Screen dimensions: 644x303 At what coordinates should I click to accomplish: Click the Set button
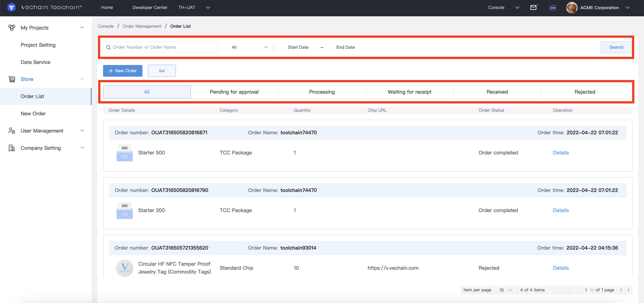tap(162, 71)
